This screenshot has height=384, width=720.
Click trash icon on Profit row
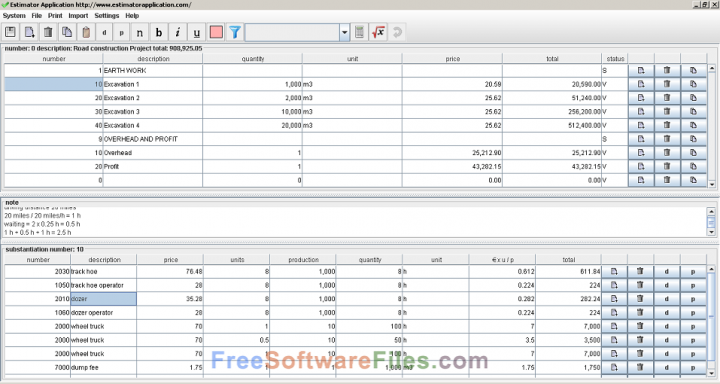[x=667, y=166]
